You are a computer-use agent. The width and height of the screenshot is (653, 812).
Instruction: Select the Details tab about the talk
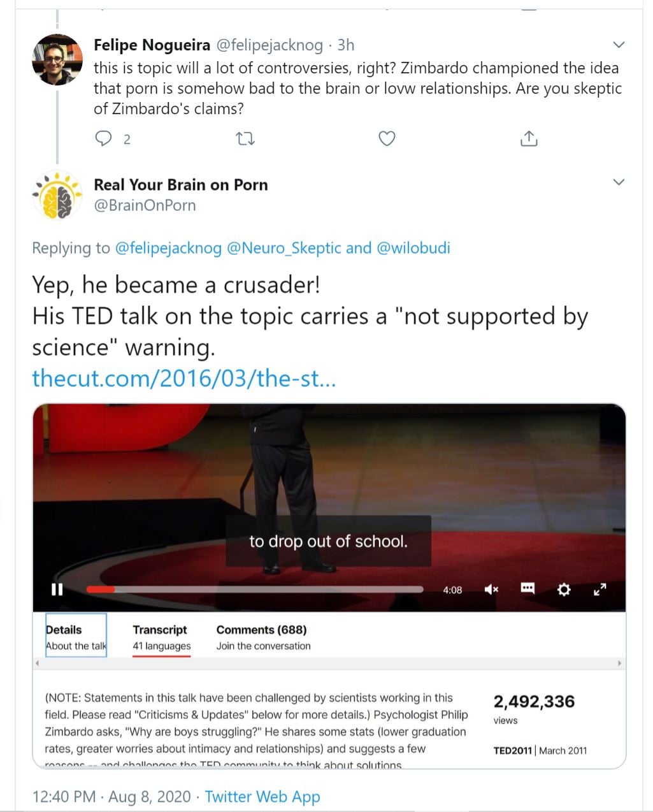(75, 637)
